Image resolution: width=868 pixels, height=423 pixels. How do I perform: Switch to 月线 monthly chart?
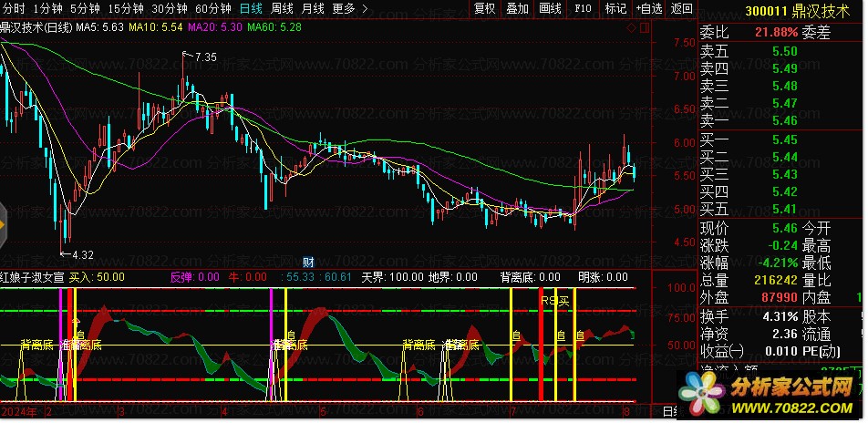click(x=313, y=8)
